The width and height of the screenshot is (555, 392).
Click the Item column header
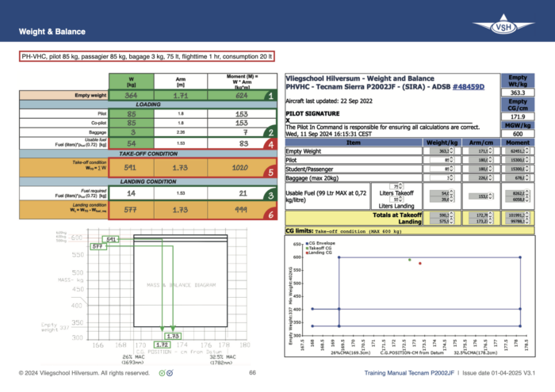click(x=354, y=143)
